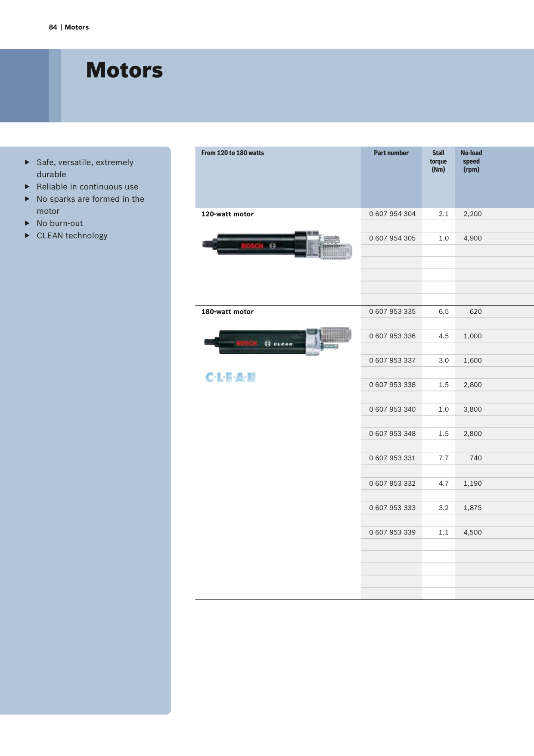
Task: Click the page title 'Motors'
Action: (124, 70)
